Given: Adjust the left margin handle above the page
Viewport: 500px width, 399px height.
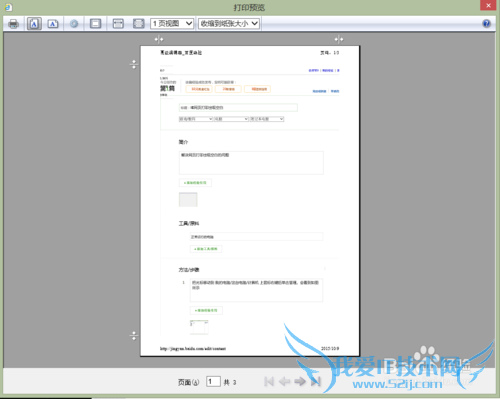Looking at the screenshot, I should pos(159,40).
